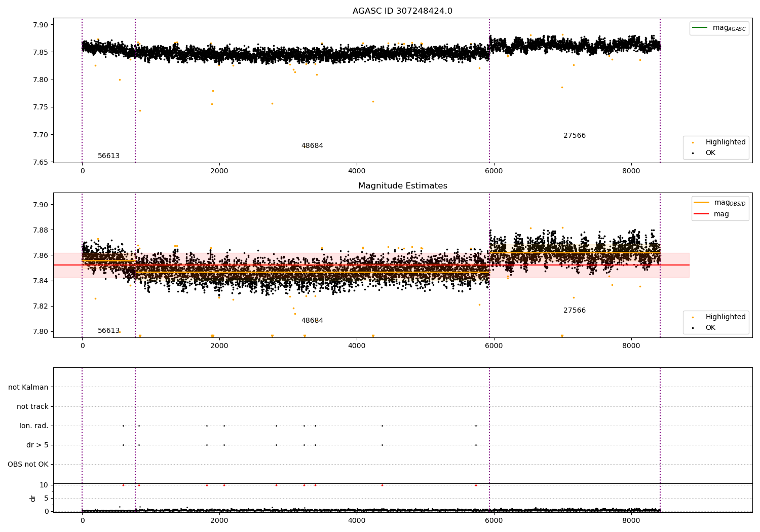Click the orange mag OBSID legend line

click(701, 203)
